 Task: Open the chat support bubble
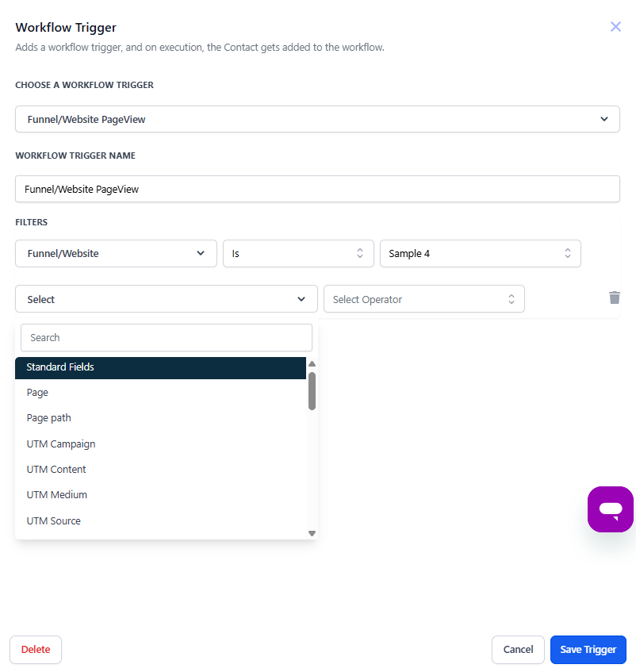pyautogui.click(x=610, y=509)
